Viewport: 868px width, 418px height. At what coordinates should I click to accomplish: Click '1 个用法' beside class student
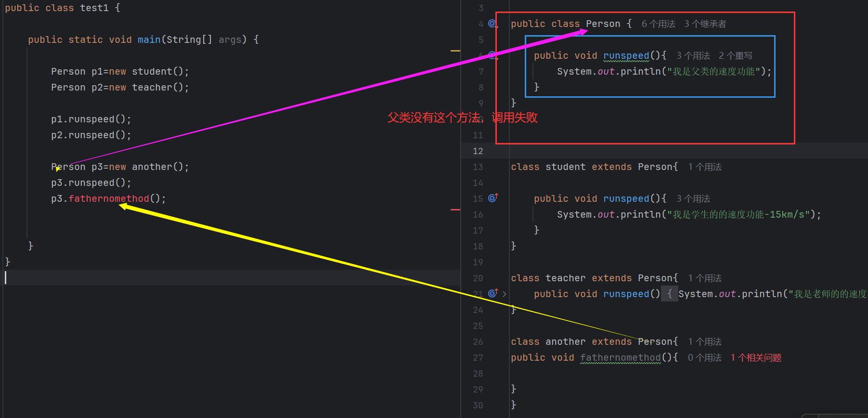click(704, 167)
